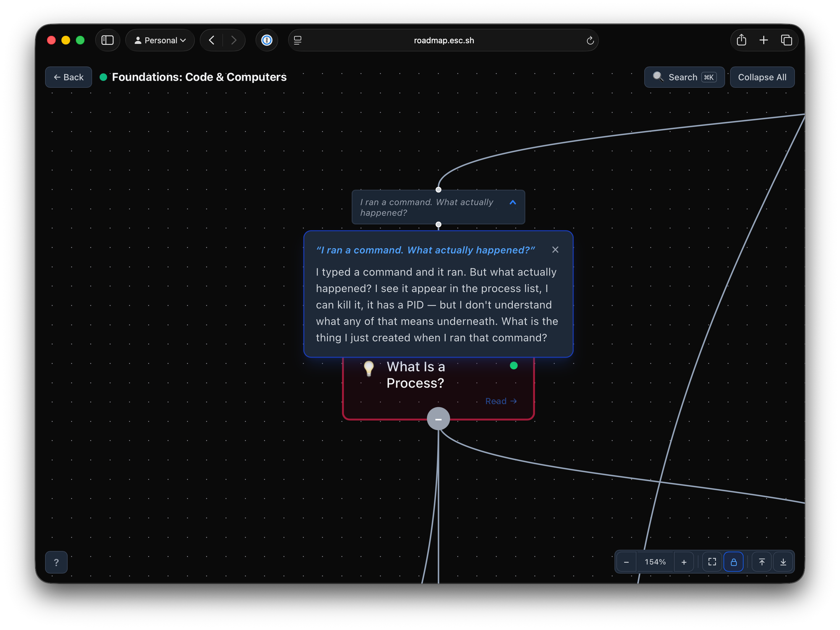Image resolution: width=840 pixels, height=630 pixels.
Task: Zoom in with the plus button
Action: (684, 562)
